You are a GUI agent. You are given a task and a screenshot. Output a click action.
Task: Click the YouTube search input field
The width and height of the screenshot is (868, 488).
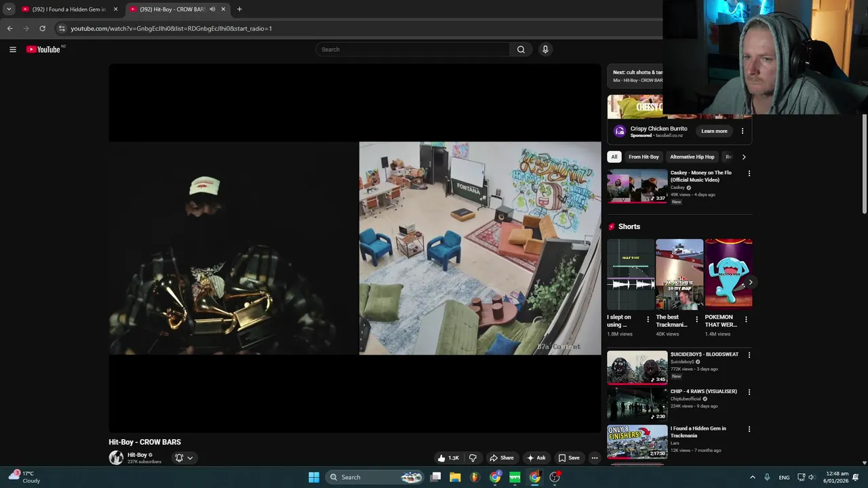412,49
